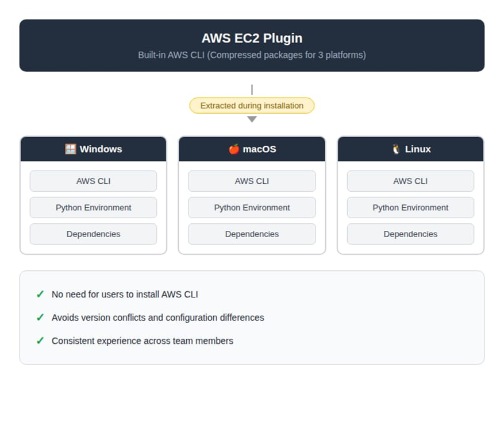
Task: Click the checkmark beside Avoids version conflicts
Action: [40, 317]
